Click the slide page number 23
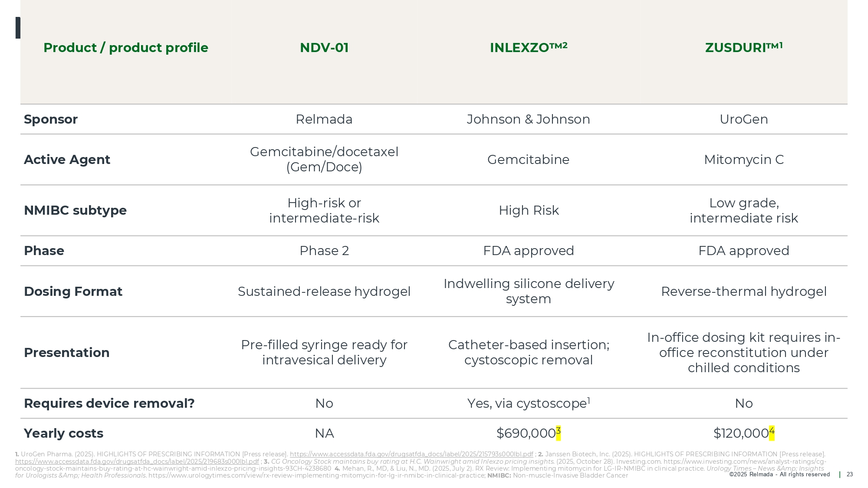868x488 pixels. [x=849, y=475]
